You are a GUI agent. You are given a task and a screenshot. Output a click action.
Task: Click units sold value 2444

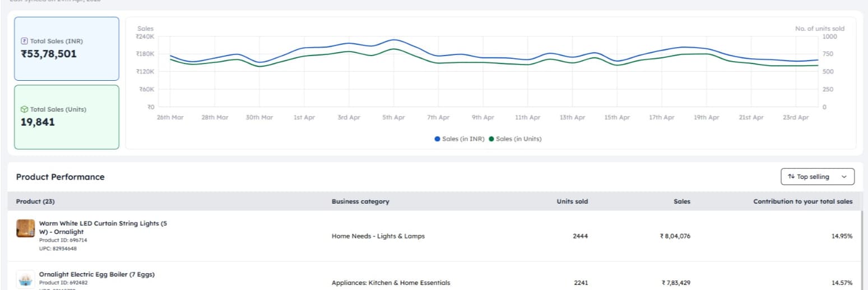(581, 236)
